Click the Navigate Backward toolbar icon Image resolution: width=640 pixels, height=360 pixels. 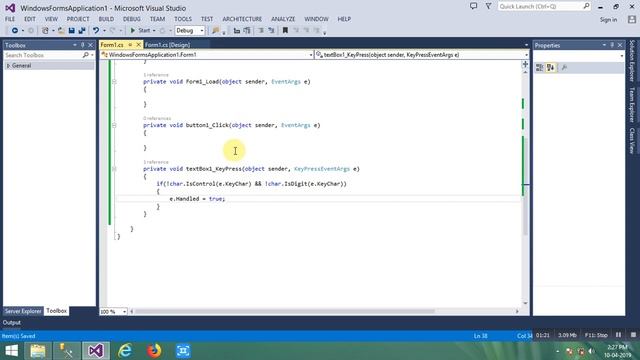(15, 31)
